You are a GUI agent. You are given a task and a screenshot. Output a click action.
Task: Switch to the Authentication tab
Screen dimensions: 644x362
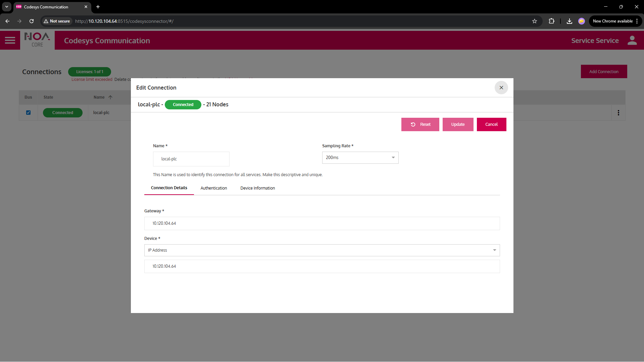coord(213,188)
